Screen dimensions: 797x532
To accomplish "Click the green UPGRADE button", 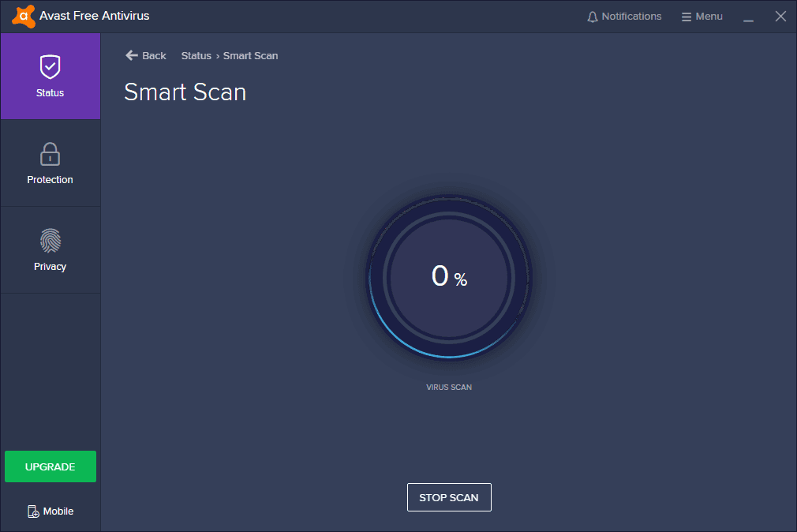I will (51, 466).
